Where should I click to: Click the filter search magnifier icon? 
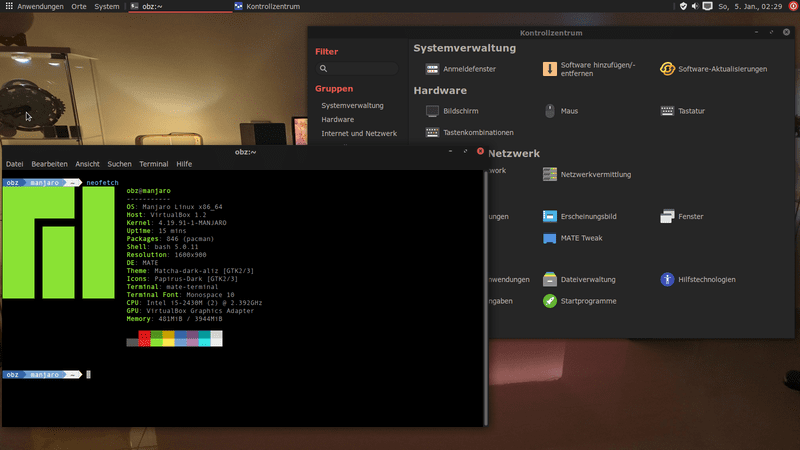point(323,68)
